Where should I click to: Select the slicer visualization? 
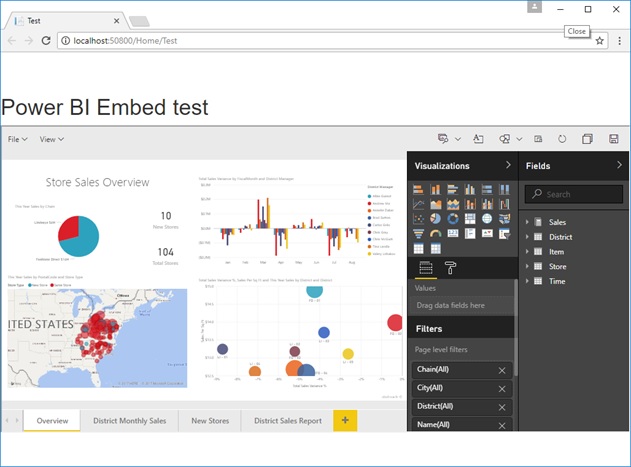coord(504,234)
